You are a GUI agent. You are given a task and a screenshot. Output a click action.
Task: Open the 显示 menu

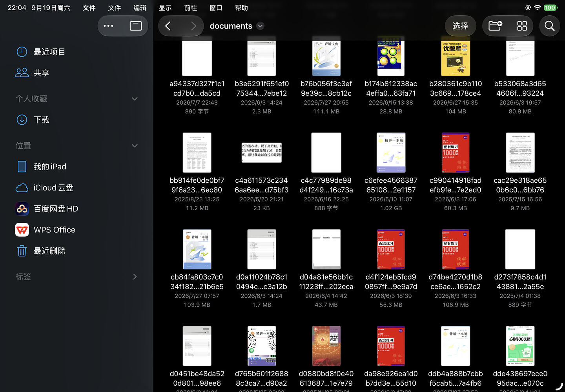[x=165, y=8]
